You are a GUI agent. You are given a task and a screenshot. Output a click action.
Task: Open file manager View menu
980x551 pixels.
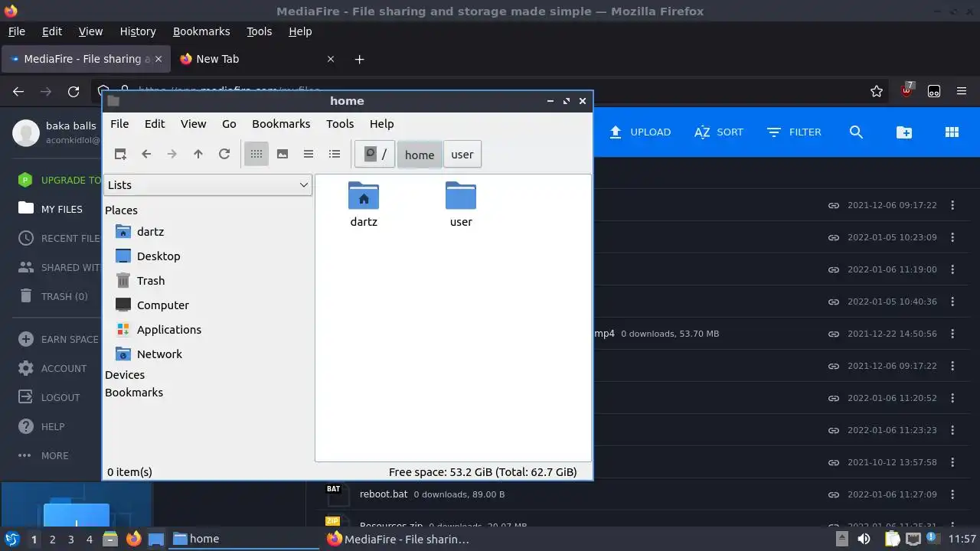(x=193, y=123)
